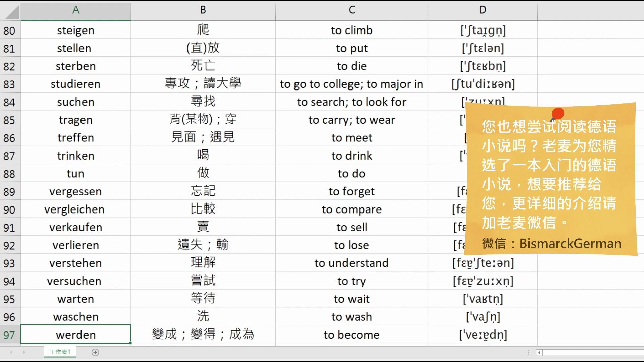Image resolution: width=644 pixels, height=362 pixels.
Task: Select row 88 header
Action: pyautogui.click(x=10, y=174)
